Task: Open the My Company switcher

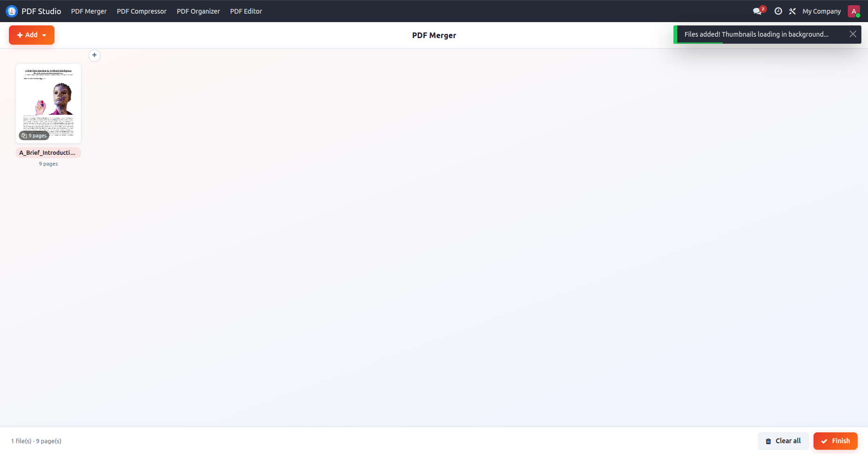Action: pos(821,11)
